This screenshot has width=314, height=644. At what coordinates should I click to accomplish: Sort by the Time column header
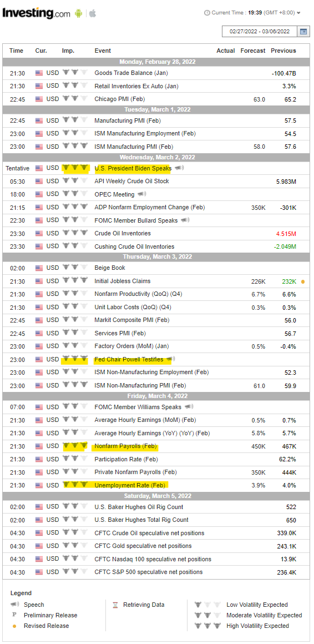tap(17, 51)
